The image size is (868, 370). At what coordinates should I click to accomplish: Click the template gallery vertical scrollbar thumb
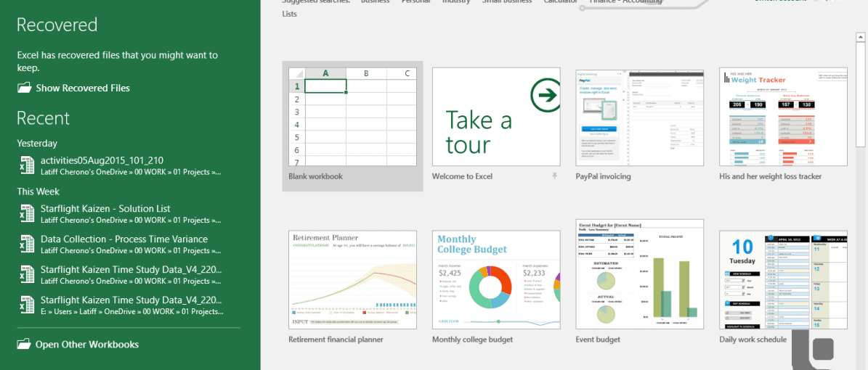(861, 95)
